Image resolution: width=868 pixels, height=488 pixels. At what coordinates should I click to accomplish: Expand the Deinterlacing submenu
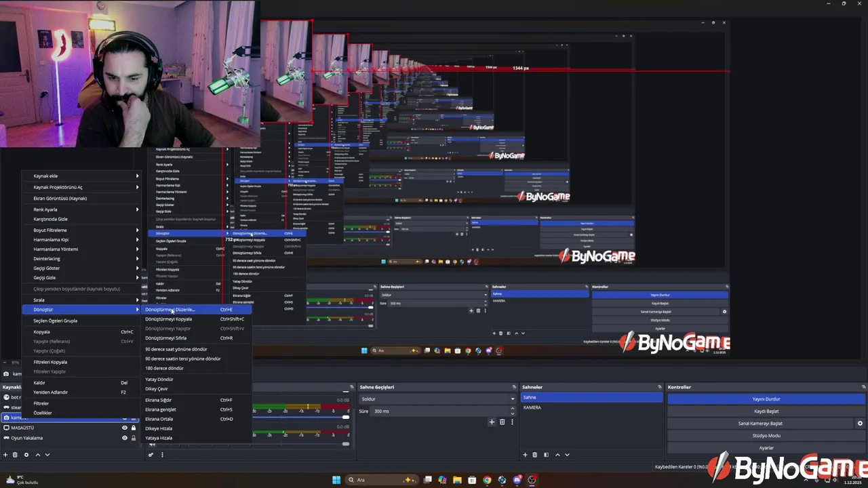85,259
